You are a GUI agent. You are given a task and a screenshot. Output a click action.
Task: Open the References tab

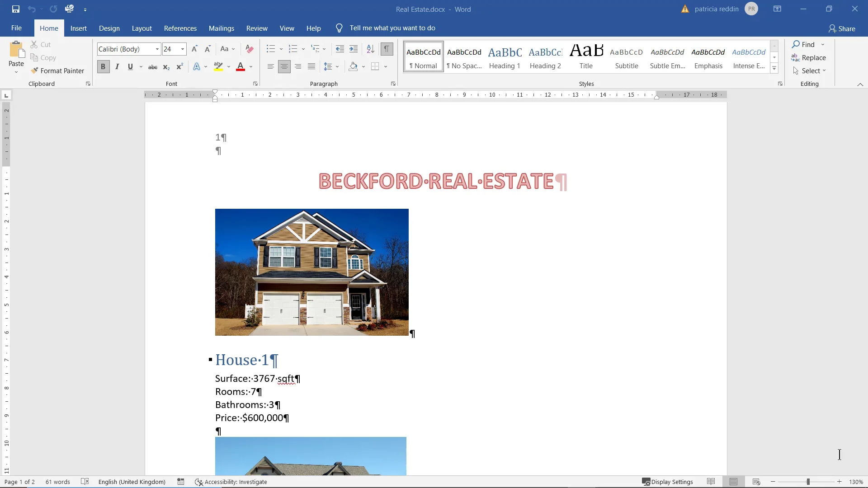click(180, 28)
